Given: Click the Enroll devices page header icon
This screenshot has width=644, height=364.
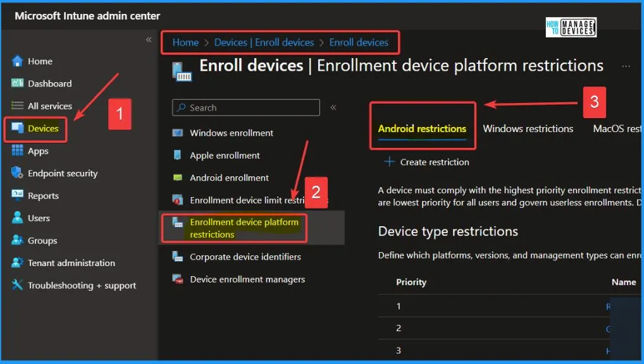Looking at the screenshot, I should (x=182, y=72).
